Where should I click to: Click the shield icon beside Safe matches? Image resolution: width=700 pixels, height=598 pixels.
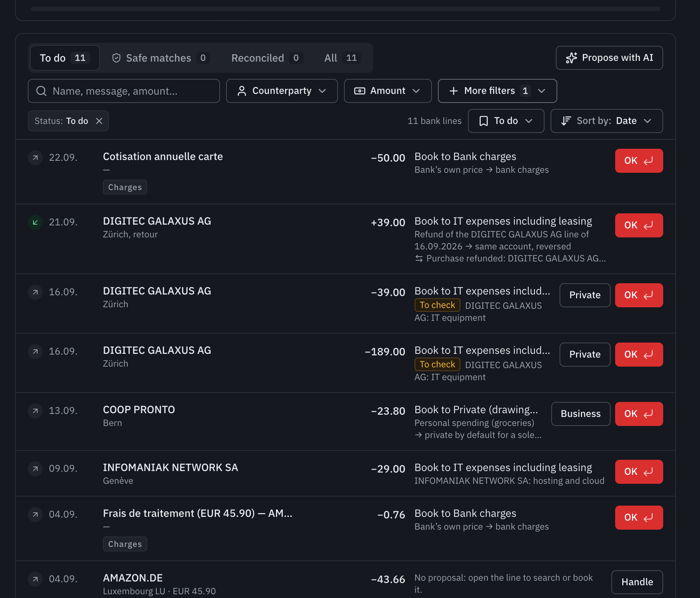click(116, 58)
